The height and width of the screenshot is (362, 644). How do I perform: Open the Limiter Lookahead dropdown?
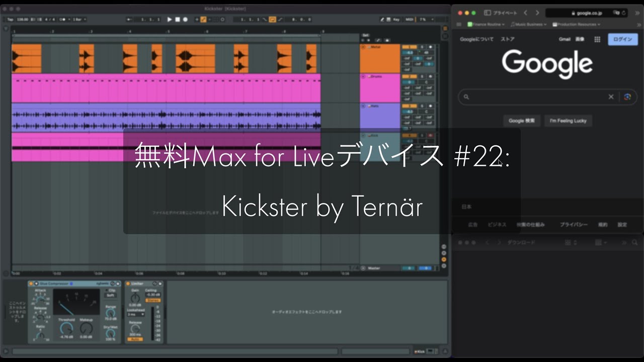(x=136, y=314)
